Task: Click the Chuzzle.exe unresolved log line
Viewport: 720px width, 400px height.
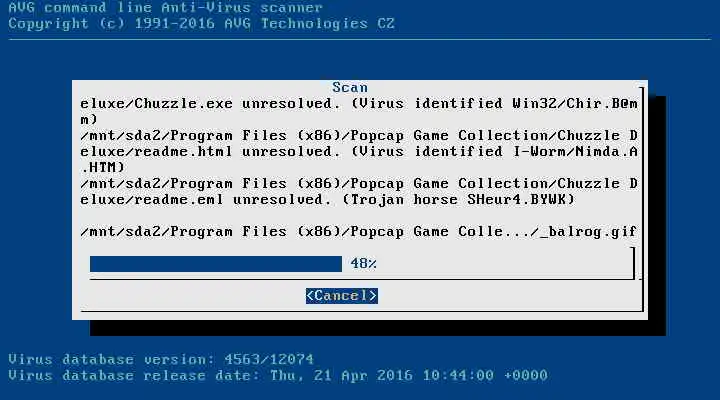Action: click(x=359, y=104)
